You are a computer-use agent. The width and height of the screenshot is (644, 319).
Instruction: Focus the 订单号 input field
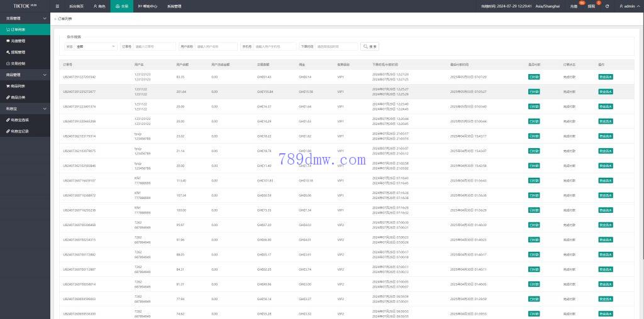155,46
